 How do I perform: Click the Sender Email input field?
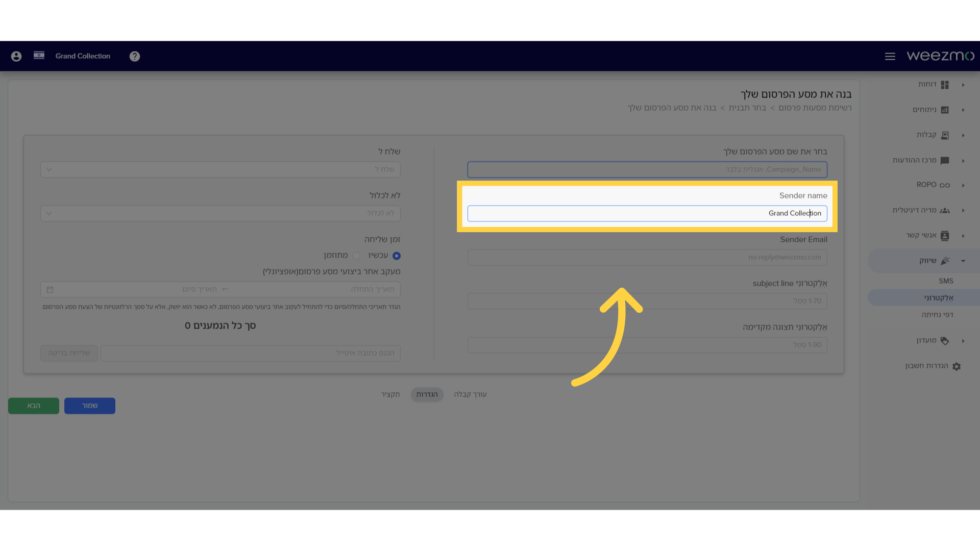click(x=647, y=257)
